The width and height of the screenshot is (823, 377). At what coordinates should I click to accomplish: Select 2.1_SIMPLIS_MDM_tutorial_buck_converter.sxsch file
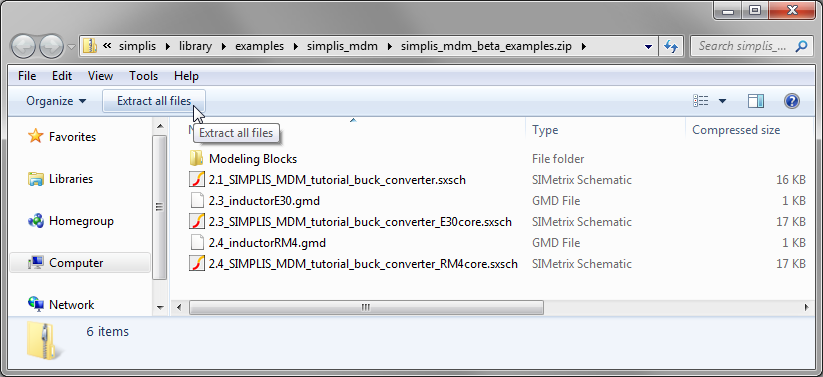point(337,180)
